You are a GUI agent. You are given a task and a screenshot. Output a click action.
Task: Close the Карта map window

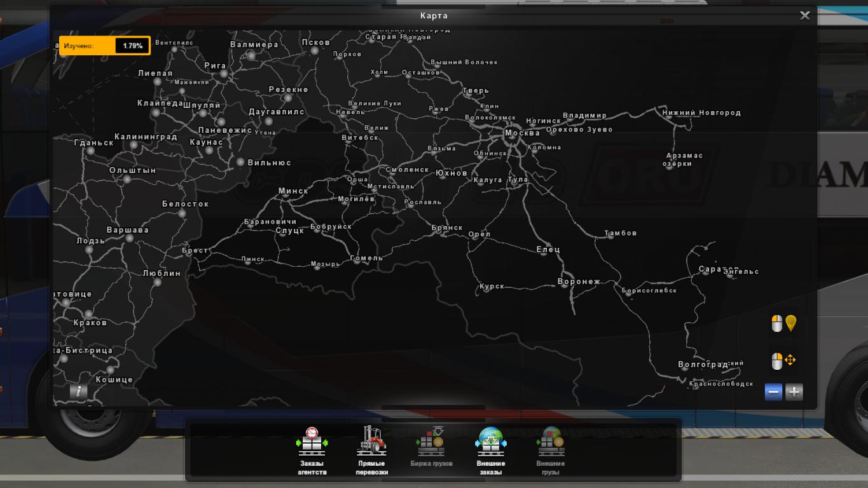point(805,15)
